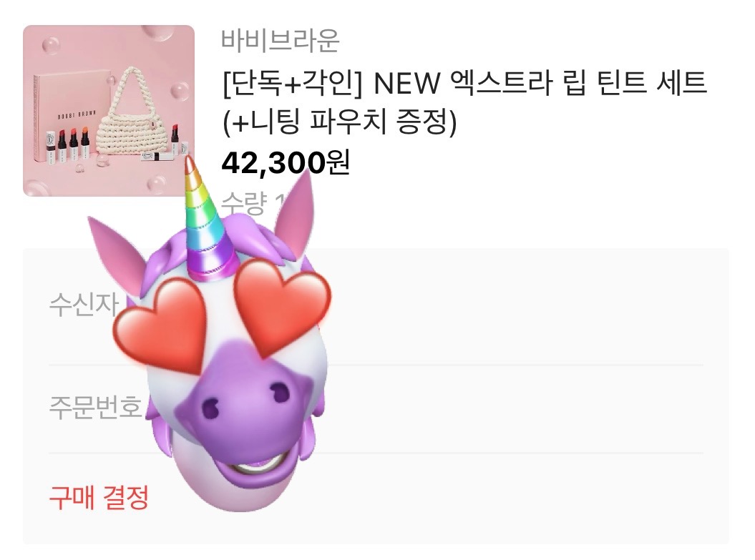Tap the 수량 quantity label

pyautogui.click(x=243, y=204)
